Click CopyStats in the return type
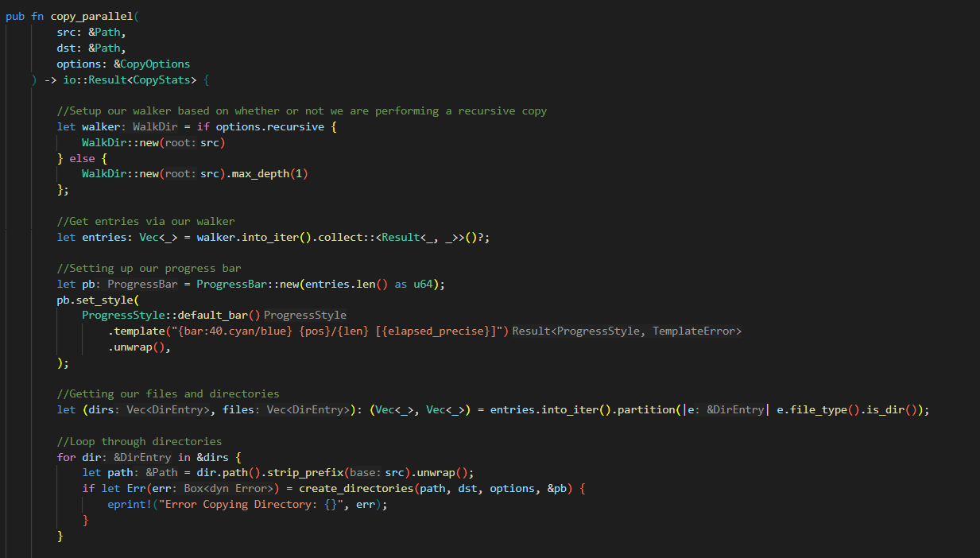Viewport: 980px width, 558px height. [x=163, y=79]
